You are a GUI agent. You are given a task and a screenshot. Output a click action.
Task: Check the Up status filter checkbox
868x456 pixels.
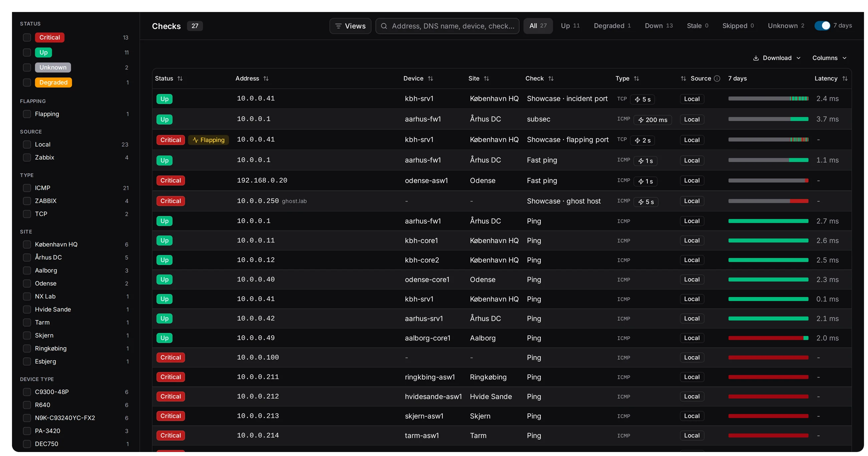tap(27, 52)
